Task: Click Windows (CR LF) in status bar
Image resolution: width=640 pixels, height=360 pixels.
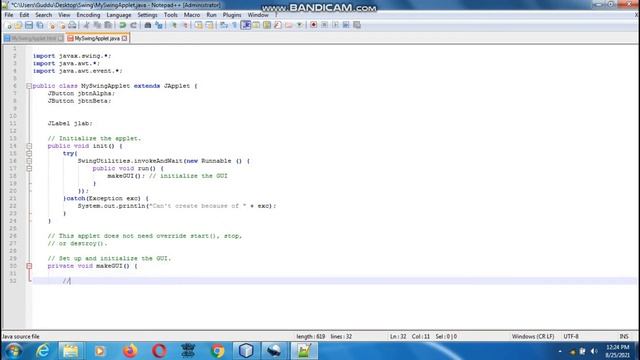Action: (533, 336)
